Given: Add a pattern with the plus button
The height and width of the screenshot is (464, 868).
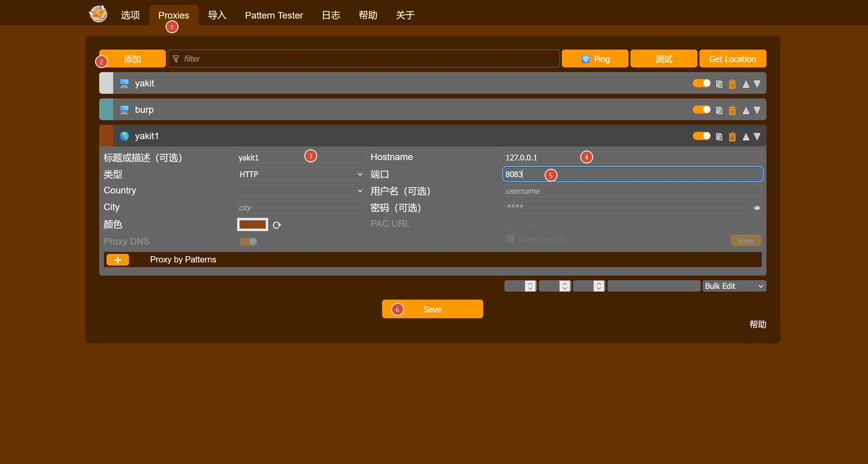Looking at the screenshot, I should pyautogui.click(x=118, y=260).
